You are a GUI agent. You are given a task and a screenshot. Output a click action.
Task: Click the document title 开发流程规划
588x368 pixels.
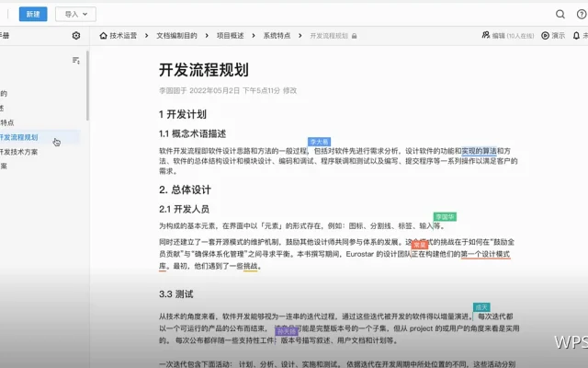[x=204, y=70]
